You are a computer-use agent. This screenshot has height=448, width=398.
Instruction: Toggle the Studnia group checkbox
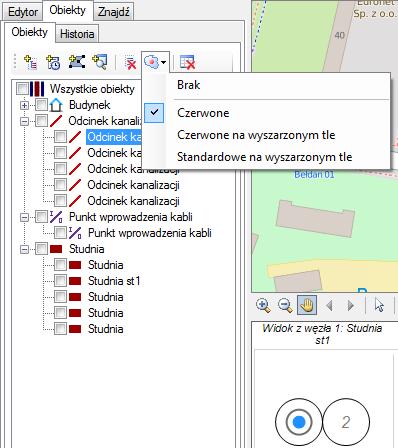(41, 249)
